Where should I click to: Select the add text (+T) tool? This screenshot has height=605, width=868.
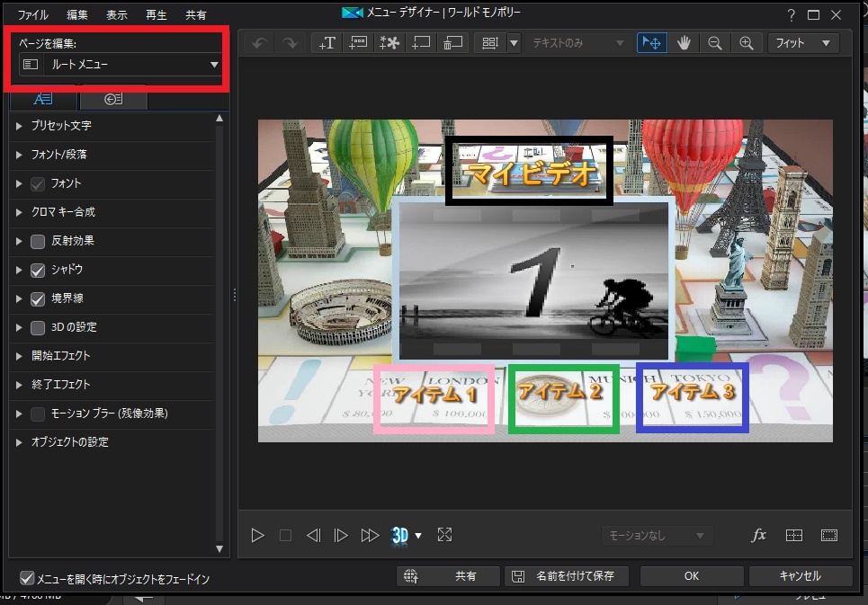click(x=327, y=43)
